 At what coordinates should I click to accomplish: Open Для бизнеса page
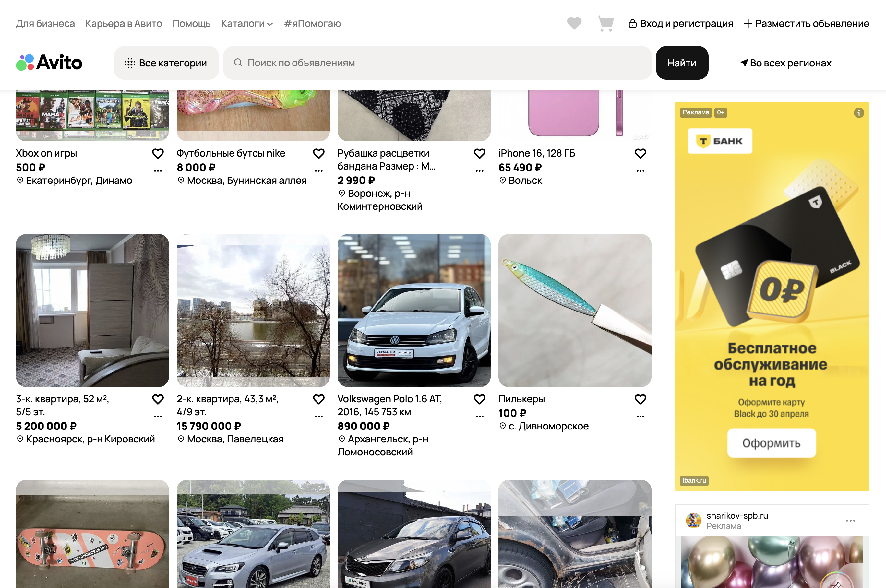tap(45, 24)
